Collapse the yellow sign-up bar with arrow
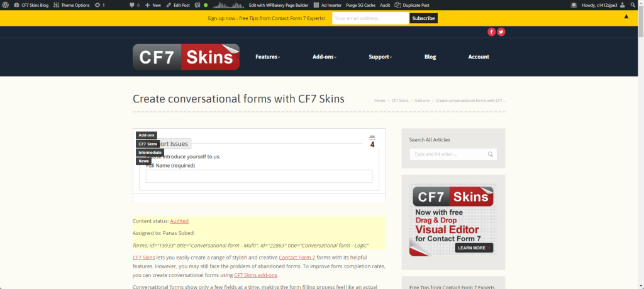 click(x=626, y=16)
